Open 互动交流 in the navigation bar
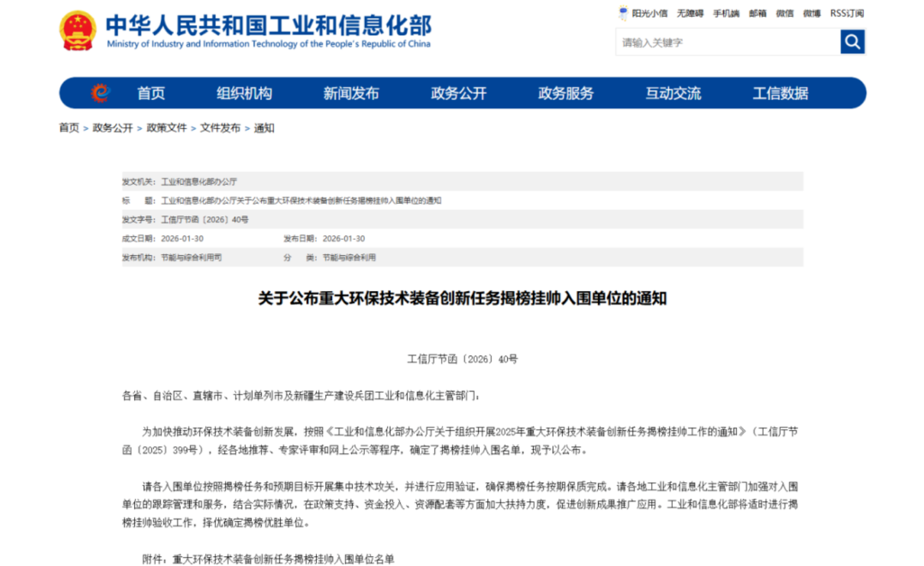 coord(673,93)
